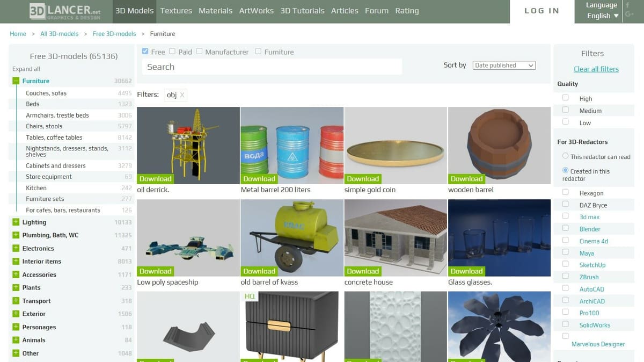Open the Forum menu item
Viewport: 644px width, 362px height.
coord(377,11)
